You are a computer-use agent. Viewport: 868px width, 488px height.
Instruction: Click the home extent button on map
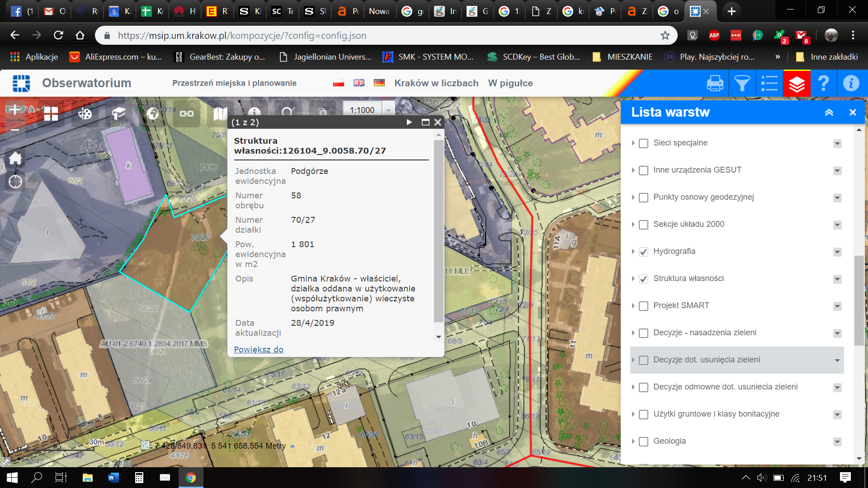click(15, 158)
